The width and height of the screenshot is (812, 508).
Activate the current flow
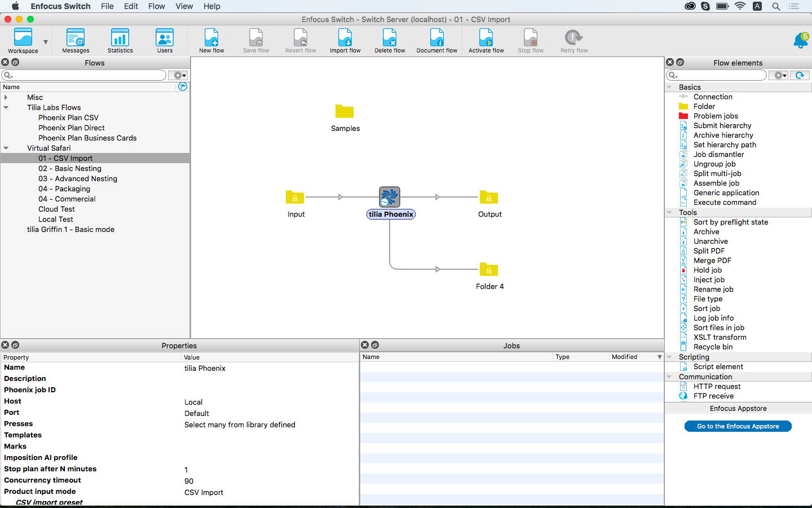coord(486,41)
